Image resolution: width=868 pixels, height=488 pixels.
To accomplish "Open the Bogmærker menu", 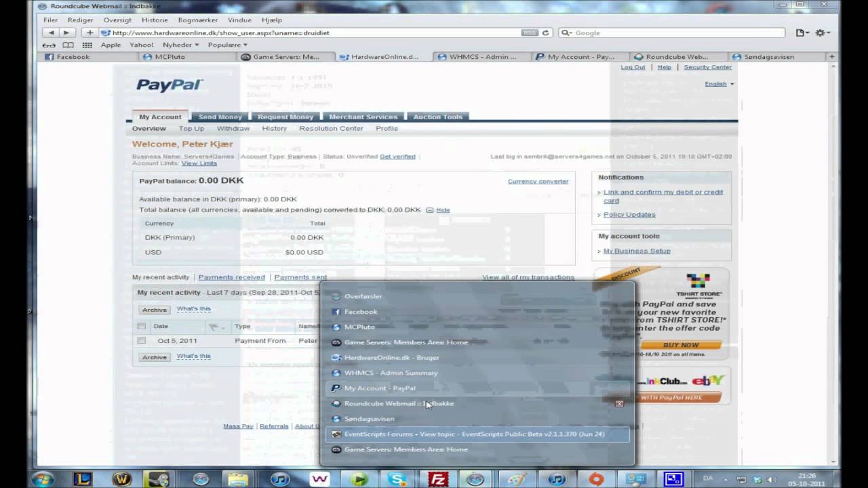I will point(198,20).
